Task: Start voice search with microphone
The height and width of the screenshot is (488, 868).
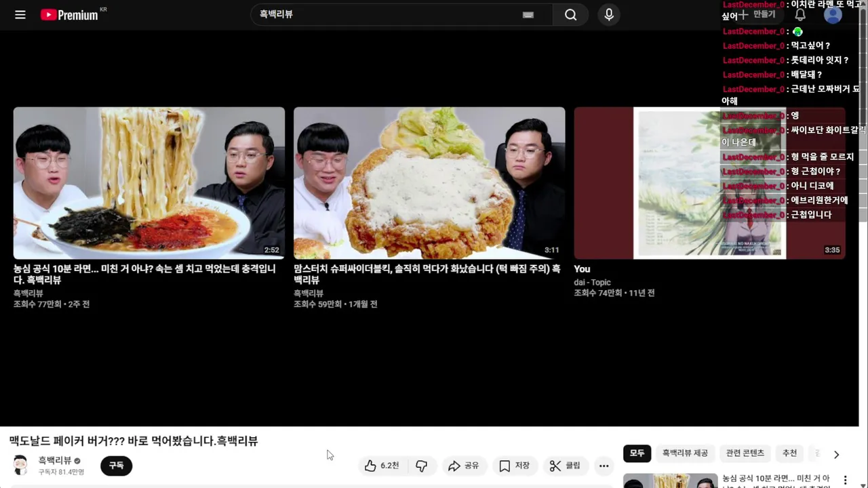Action: pyautogui.click(x=609, y=14)
